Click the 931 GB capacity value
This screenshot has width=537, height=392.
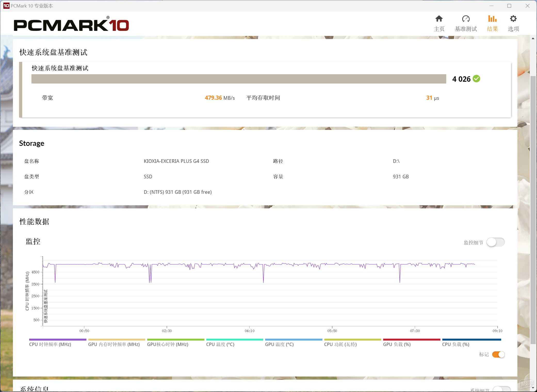coord(401,177)
